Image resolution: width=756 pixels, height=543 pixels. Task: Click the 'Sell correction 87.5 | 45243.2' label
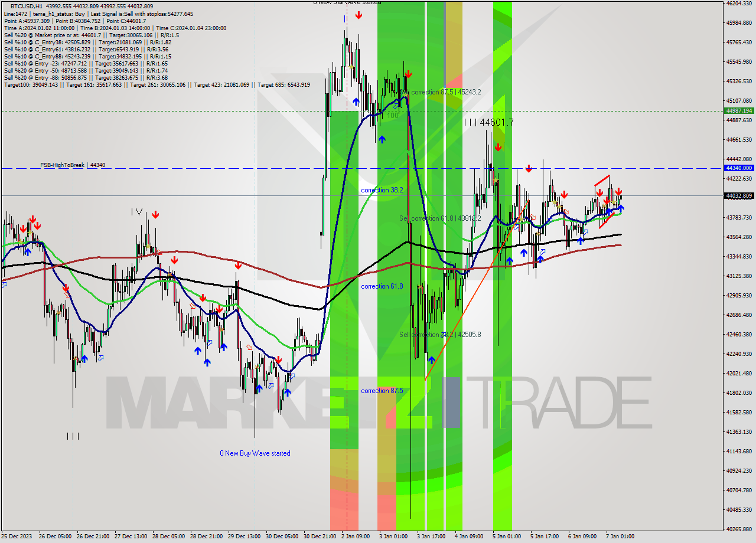click(x=440, y=92)
